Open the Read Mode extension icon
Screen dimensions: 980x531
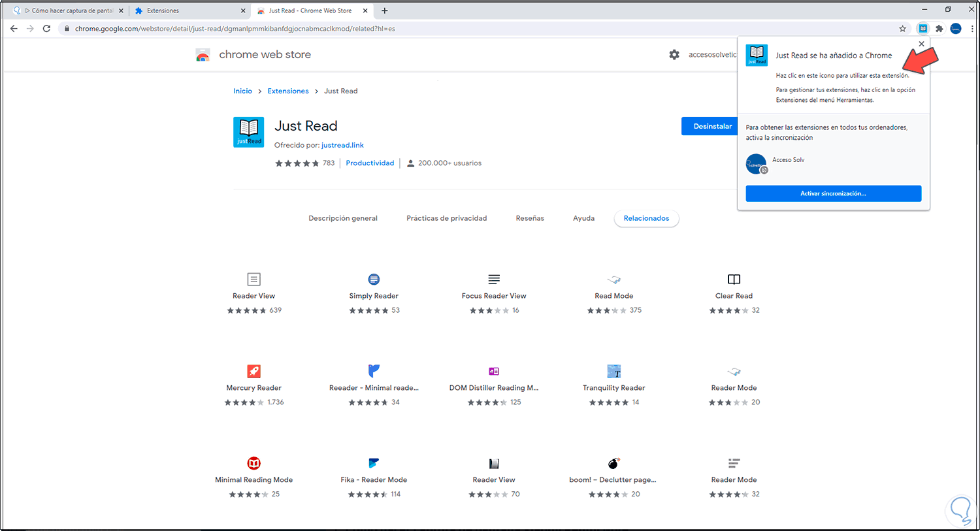[x=614, y=280]
